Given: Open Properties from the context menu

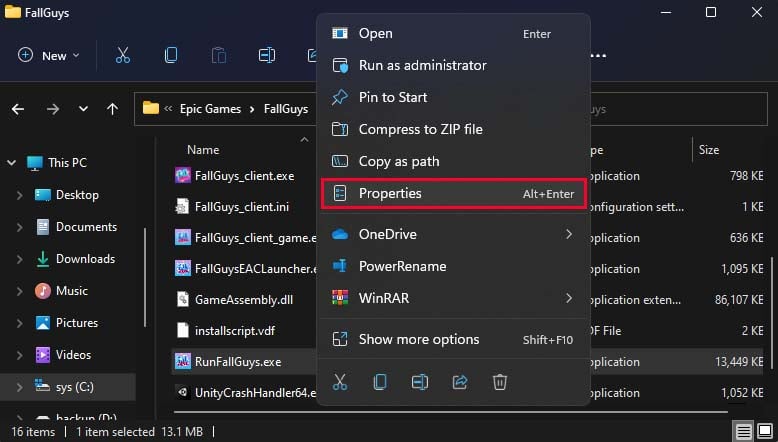Looking at the screenshot, I should [453, 193].
